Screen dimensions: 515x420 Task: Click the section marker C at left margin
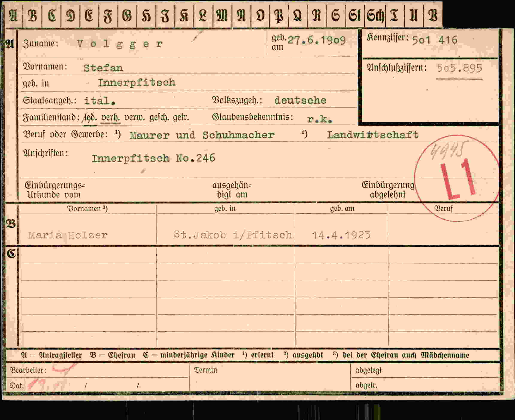point(11,254)
